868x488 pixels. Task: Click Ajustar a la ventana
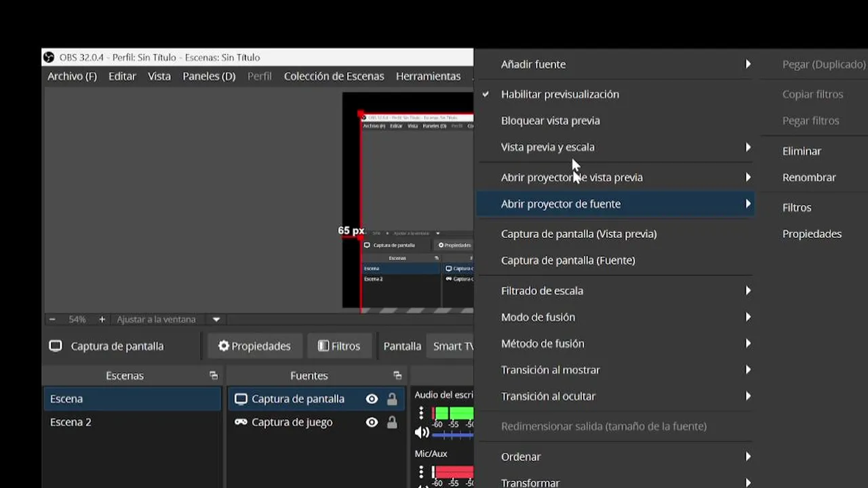[x=156, y=319]
